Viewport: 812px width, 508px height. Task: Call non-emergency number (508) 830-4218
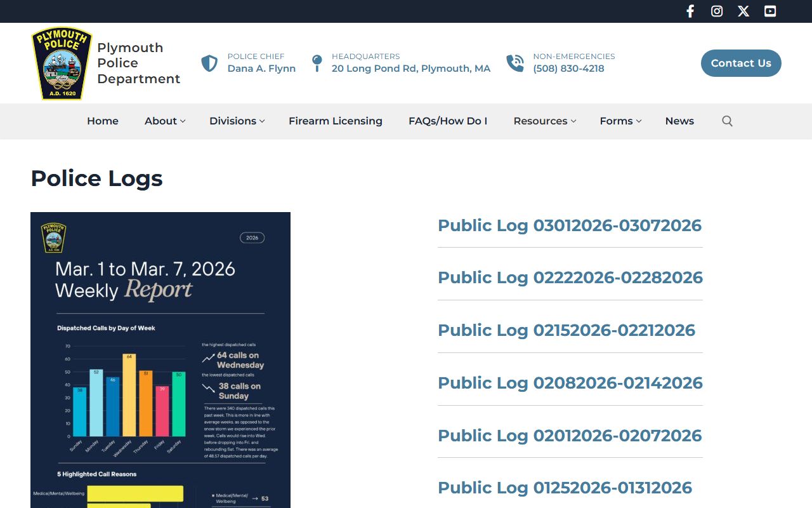coord(568,69)
